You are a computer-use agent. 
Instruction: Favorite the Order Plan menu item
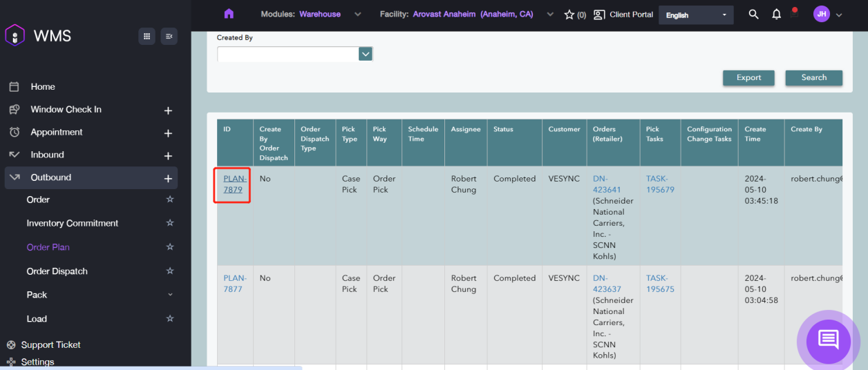tap(170, 247)
